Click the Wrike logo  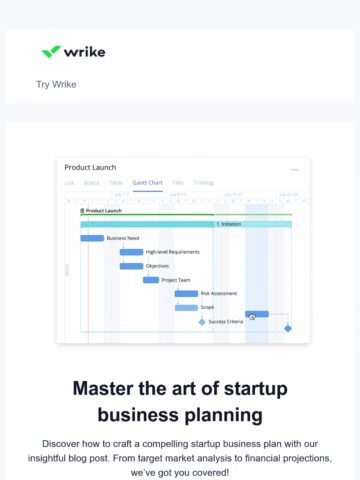(x=73, y=52)
